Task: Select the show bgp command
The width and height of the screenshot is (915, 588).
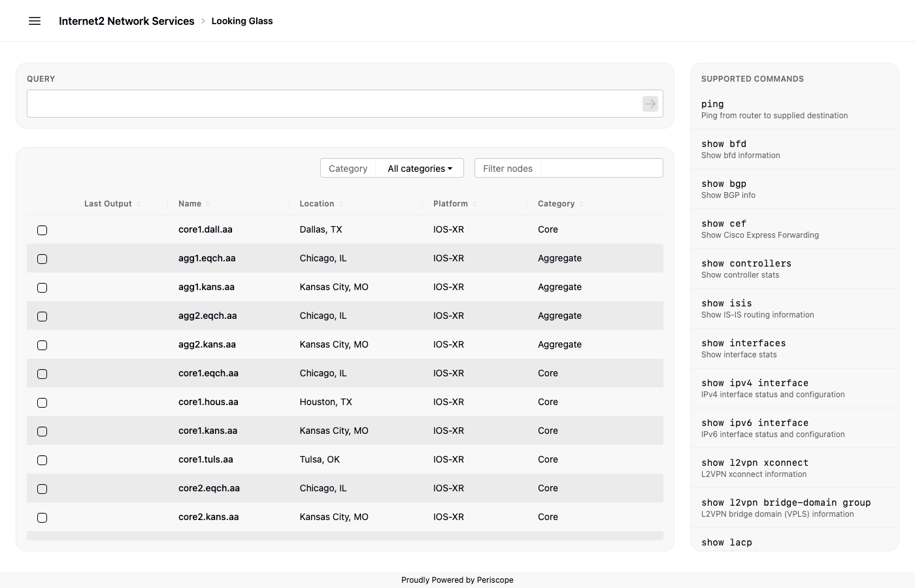Action: click(x=795, y=189)
